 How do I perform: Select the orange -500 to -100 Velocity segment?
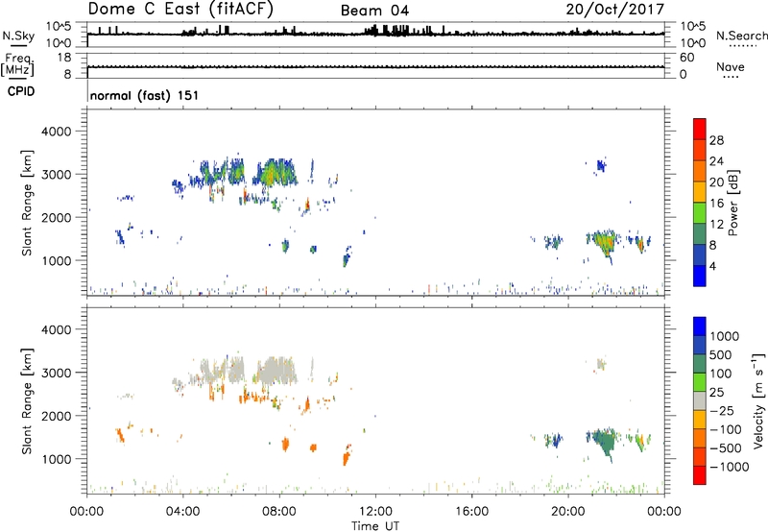tap(700, 438)
